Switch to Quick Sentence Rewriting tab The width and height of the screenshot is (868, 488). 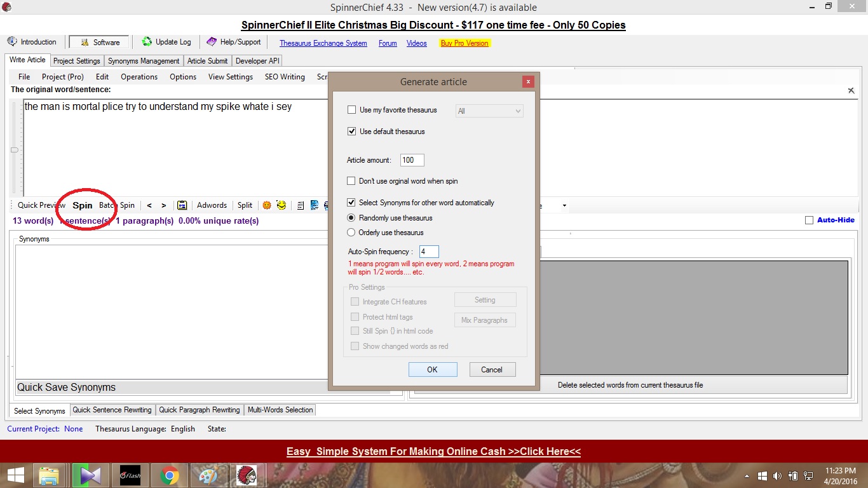tap(112, 410)
